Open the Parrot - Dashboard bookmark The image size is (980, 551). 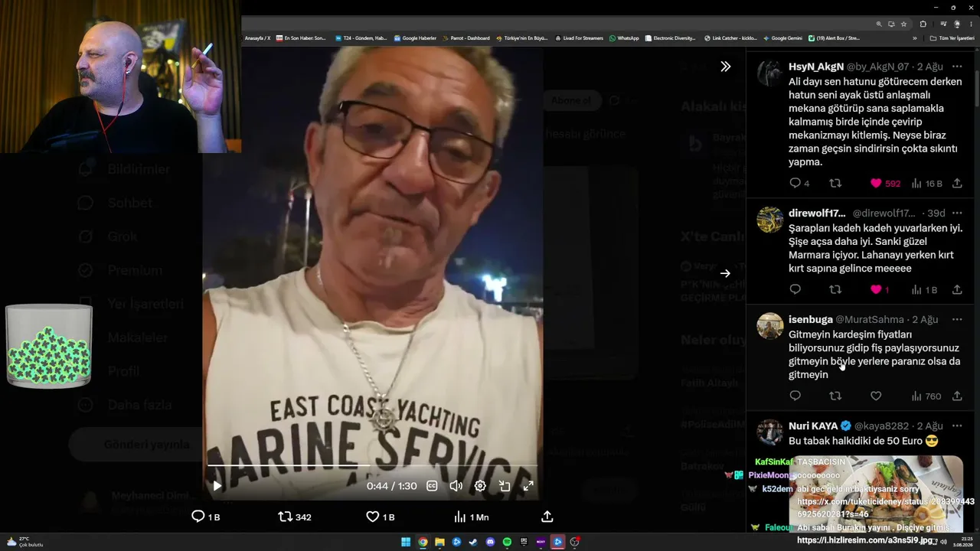tap(465, 38)
